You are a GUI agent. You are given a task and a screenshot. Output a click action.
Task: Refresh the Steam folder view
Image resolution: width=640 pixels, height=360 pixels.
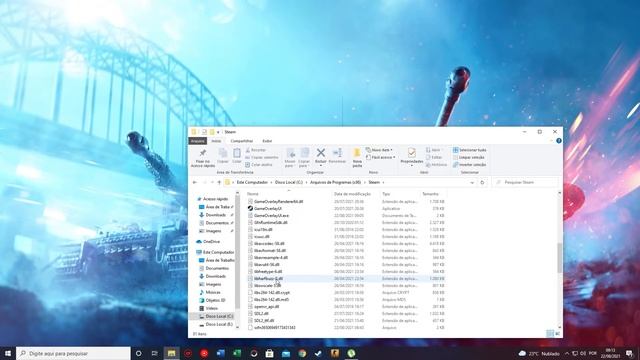[x=482, y=182]
